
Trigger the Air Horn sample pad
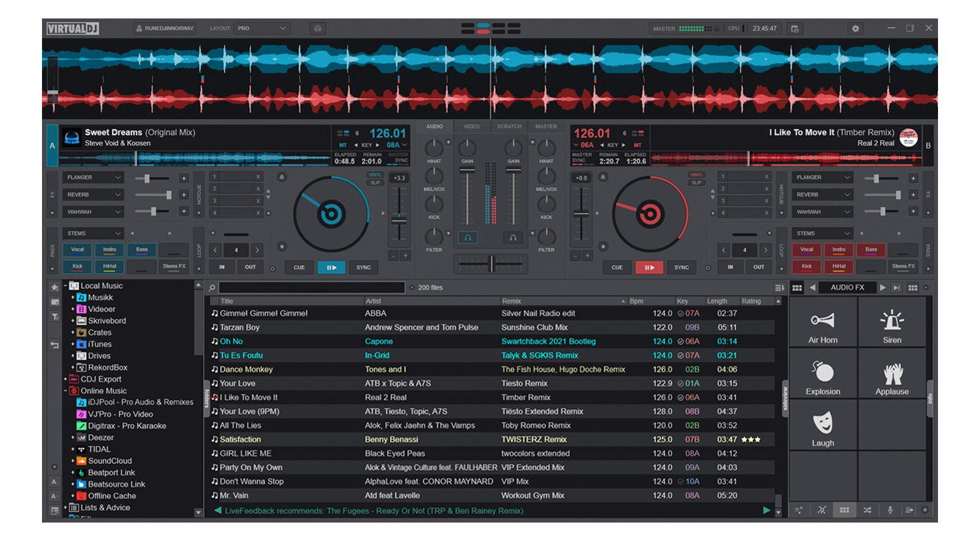822,323
